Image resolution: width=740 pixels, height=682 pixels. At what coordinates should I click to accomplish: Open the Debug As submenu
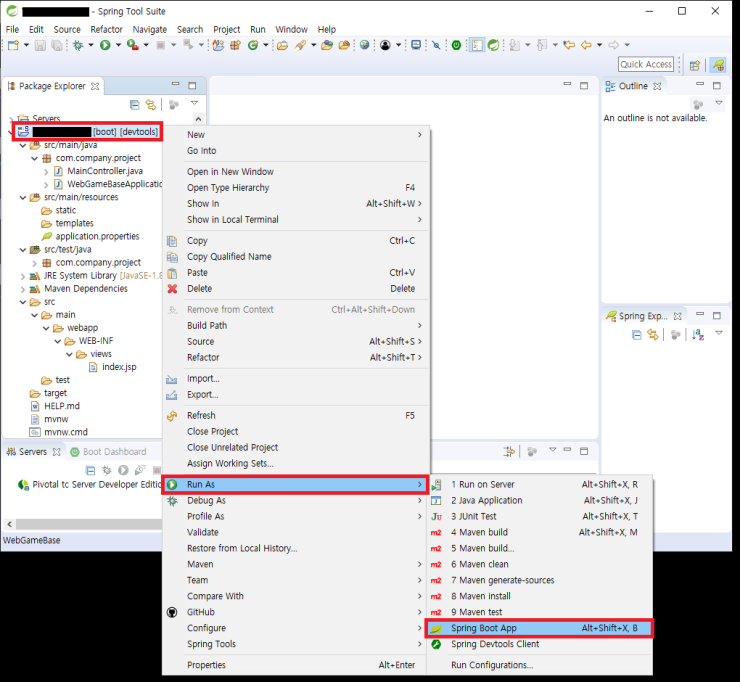(x=206, y=501)
